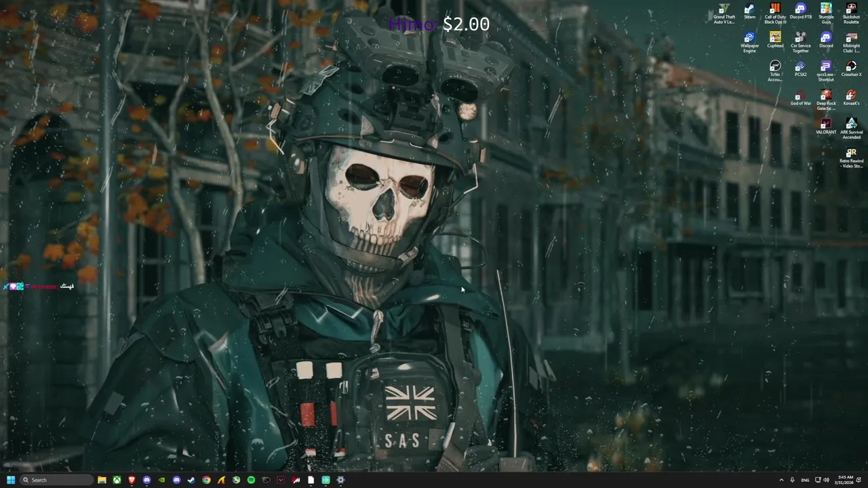This screenshot has width=868, height=488.
Task: Open the volume speaker control
Action: pyautogui.click(x=826, y=480)
